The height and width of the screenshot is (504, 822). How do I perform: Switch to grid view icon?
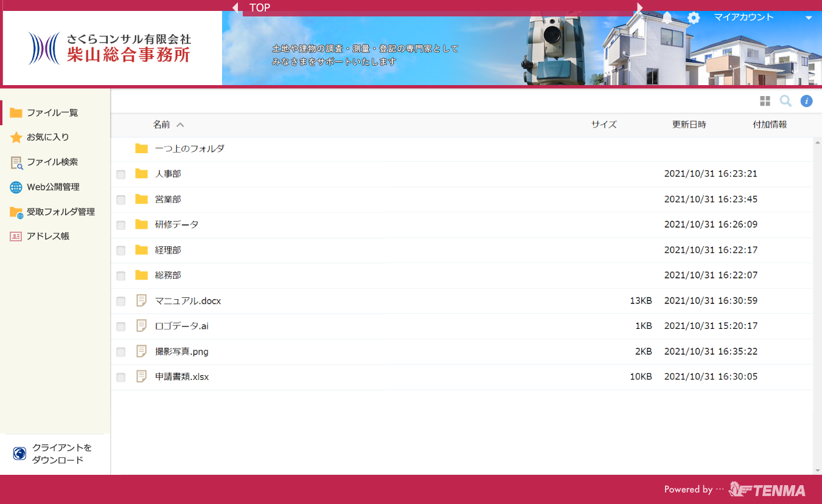(765, 101)
